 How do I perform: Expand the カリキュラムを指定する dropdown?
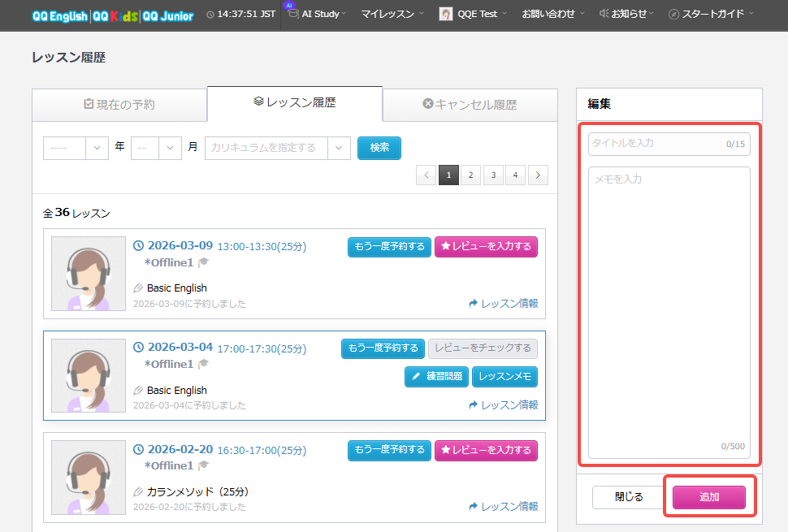click(277, 148)
